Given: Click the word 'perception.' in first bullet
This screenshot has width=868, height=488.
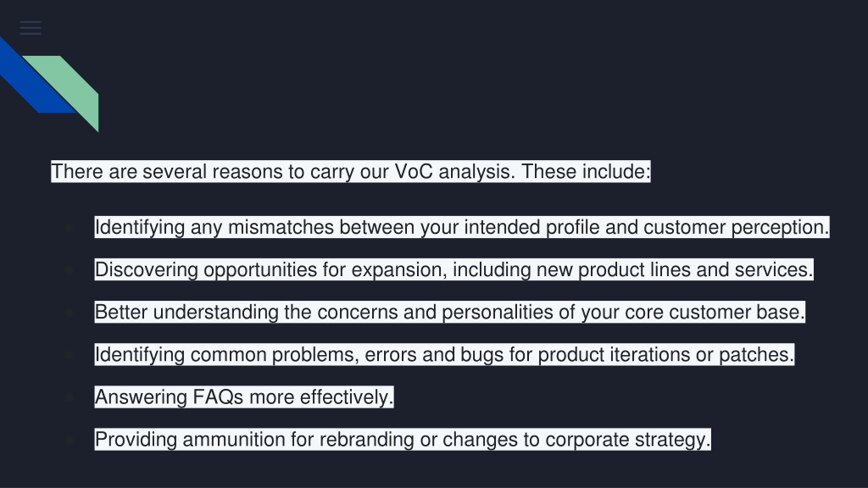Looking at the screenshot, I should tap(780, 227).
